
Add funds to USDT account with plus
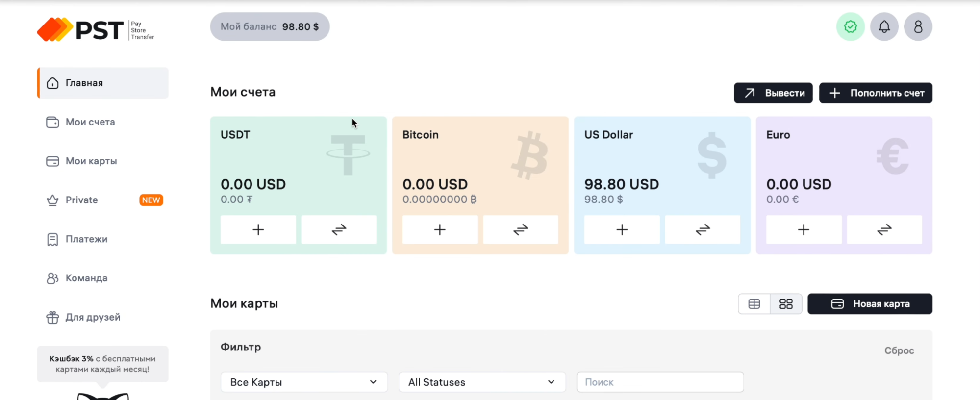click(x=258, y=229)
